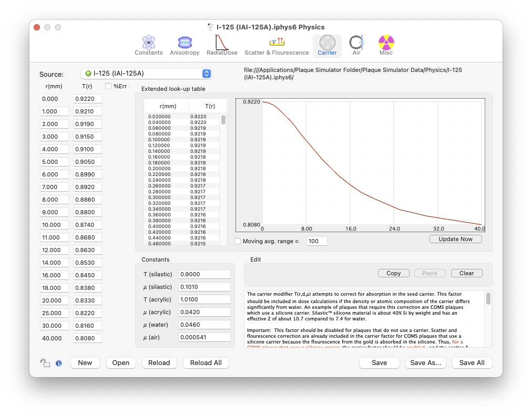Click the Clear button
This screenshot has width=532, height=416.
tap(466, 273)
